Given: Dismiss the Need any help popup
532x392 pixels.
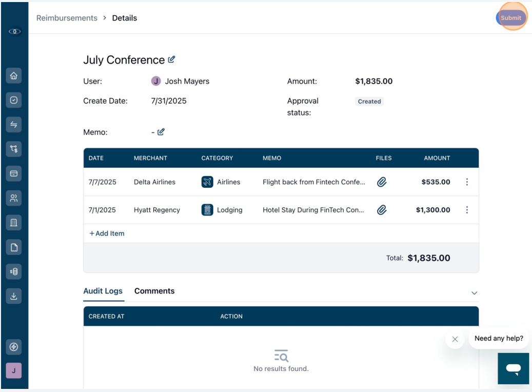Looking at the screenshot, I should tap(455, 339).
